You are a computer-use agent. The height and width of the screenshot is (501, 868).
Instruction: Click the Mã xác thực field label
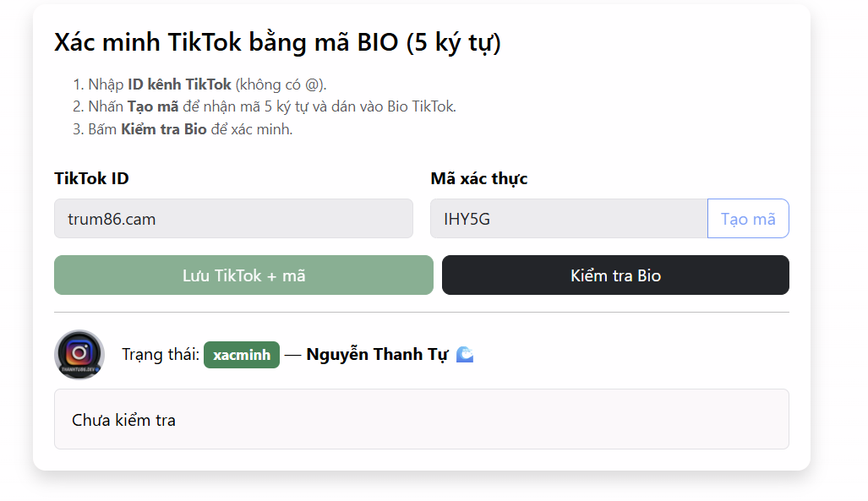pos(479,179)
